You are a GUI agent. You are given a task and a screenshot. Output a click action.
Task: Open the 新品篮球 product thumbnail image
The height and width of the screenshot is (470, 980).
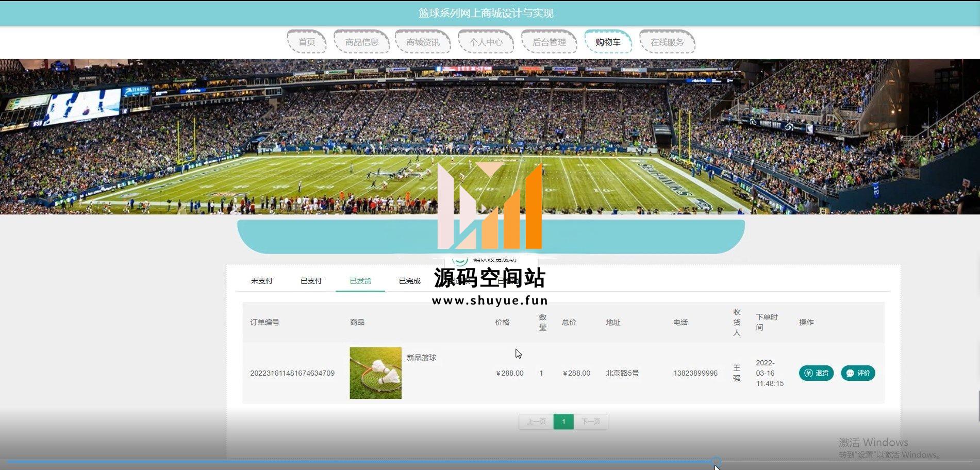click(375, 373)
